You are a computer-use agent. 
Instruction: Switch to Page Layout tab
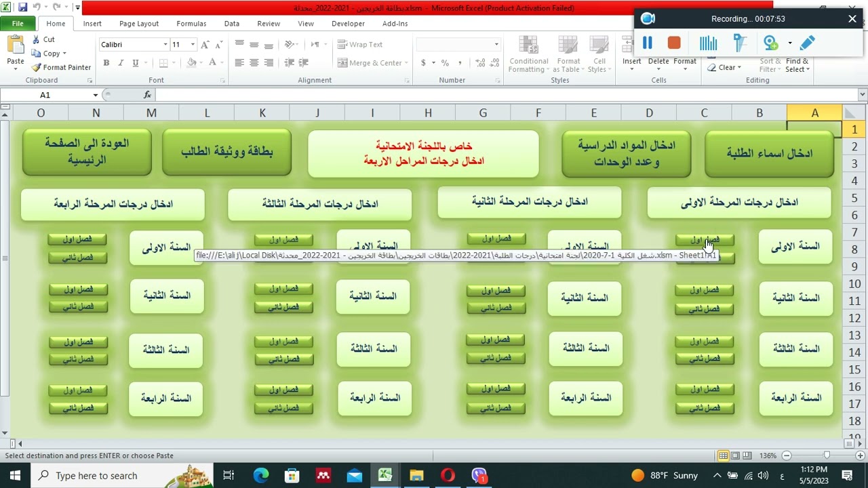[138, 23]
